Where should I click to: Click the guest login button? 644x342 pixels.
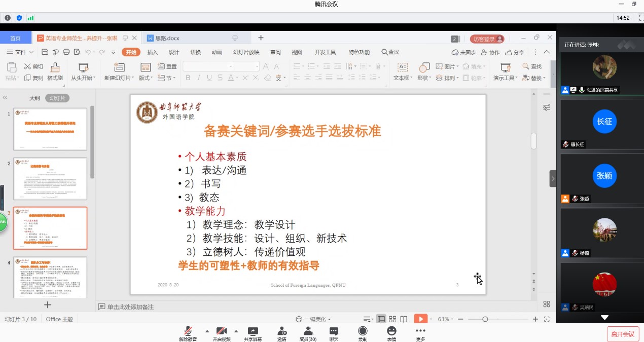tap(487, 39)
